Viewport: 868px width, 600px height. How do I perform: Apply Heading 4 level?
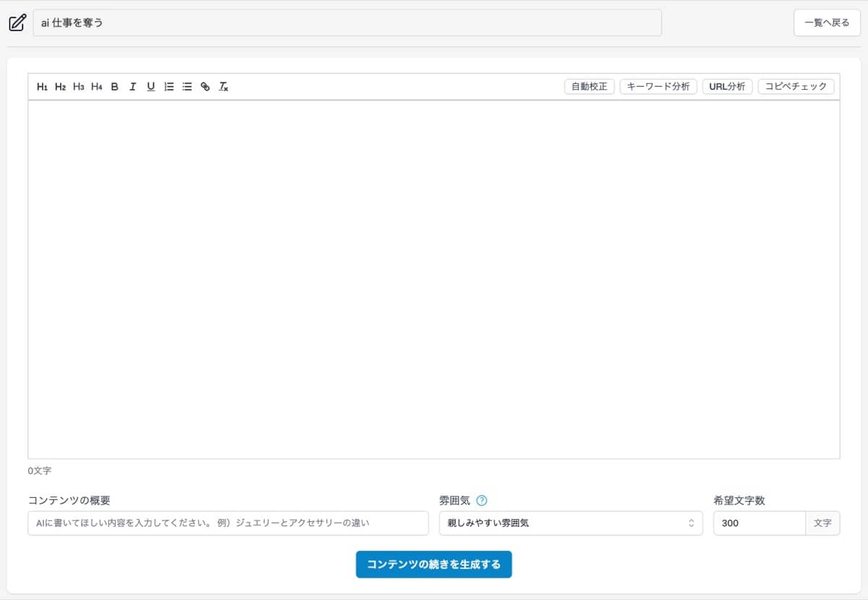point(95,86)
